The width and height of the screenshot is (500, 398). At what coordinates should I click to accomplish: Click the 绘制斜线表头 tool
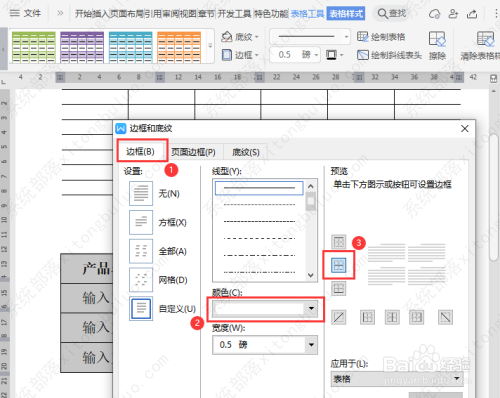click(389, 55)
